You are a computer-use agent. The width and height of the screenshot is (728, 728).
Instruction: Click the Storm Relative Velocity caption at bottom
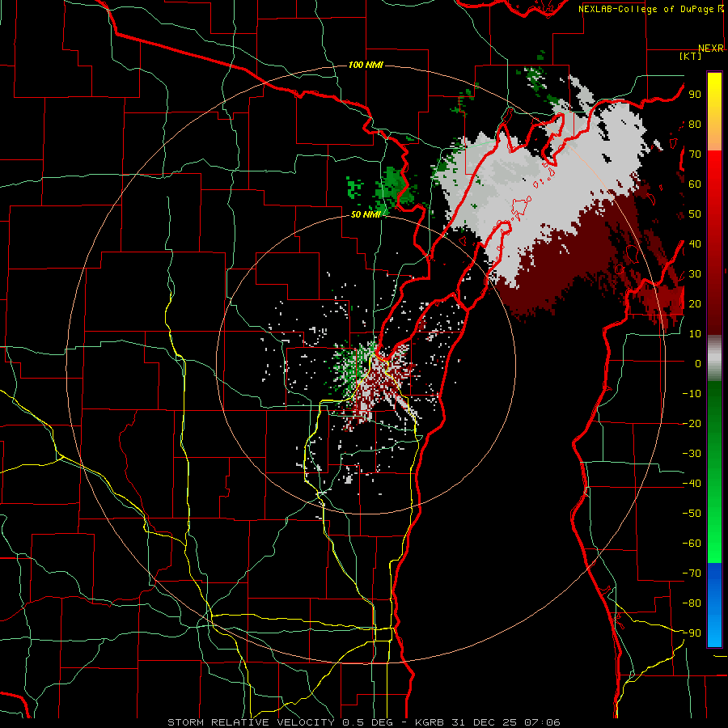[363, 722]
